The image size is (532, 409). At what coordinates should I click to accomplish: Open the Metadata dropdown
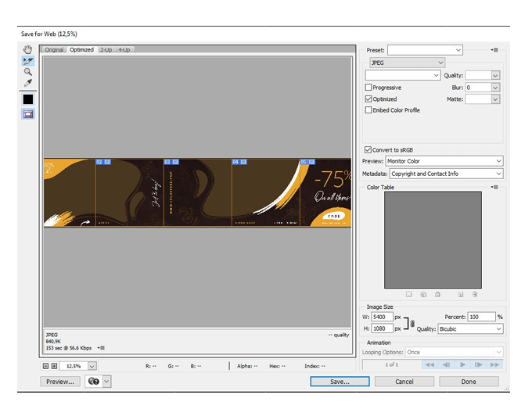(446, 174)
